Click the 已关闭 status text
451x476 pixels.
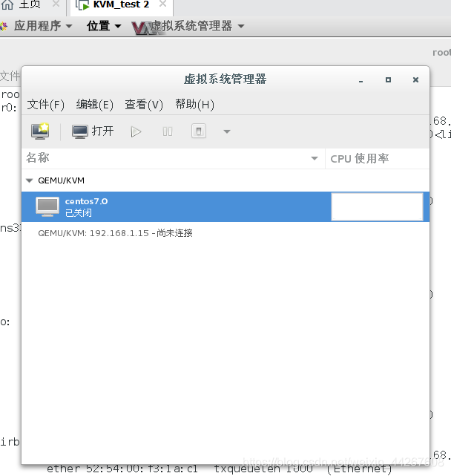tap(78, 213)
